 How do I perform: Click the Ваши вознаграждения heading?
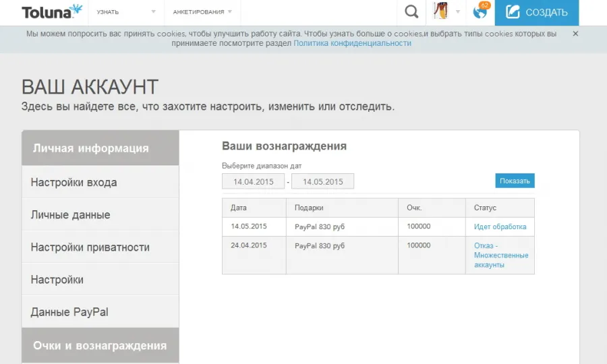pyautogui.click(x=284, y=146)
